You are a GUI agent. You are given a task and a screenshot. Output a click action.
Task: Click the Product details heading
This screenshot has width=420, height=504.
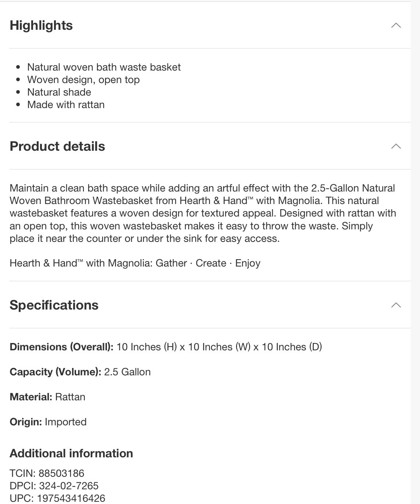click(x=57, y=146)
